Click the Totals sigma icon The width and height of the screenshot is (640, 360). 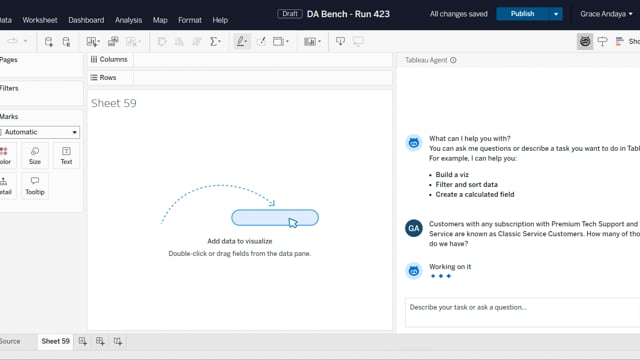215,41
